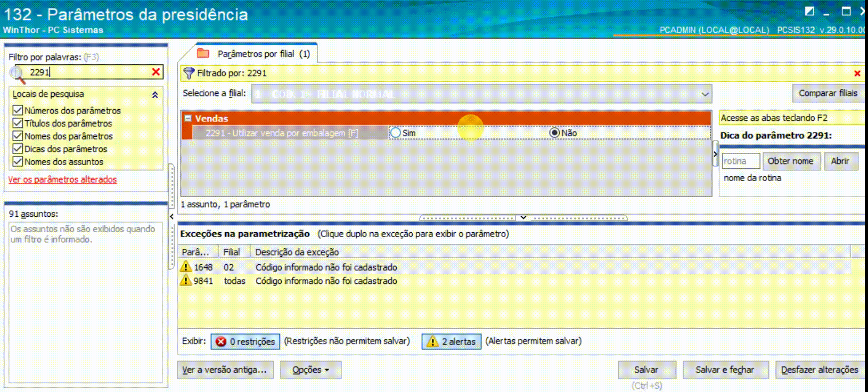This screenshot has height=392, width=868.
Task: Collapse the Vendas group
Action: [x=187, y=118]
